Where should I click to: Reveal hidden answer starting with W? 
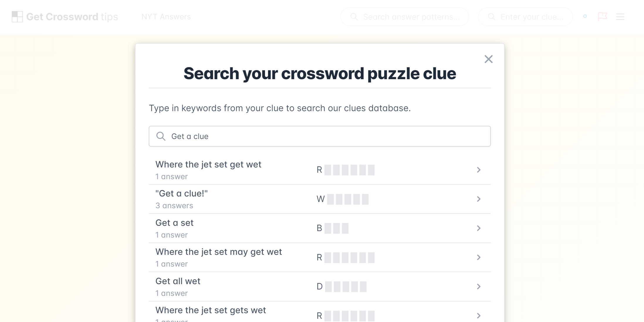click(x=342, y=199)
